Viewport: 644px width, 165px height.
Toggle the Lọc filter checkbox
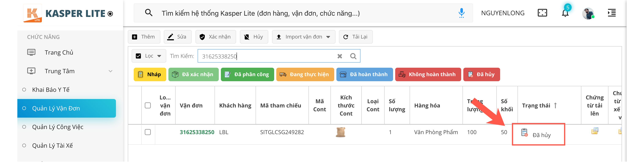coord(138,56)
